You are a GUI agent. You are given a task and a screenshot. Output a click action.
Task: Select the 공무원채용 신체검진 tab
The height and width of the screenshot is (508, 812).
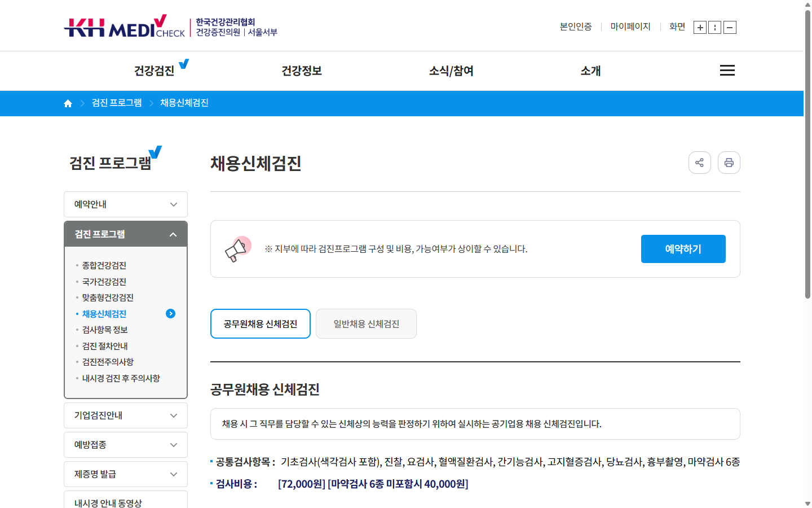261,324
